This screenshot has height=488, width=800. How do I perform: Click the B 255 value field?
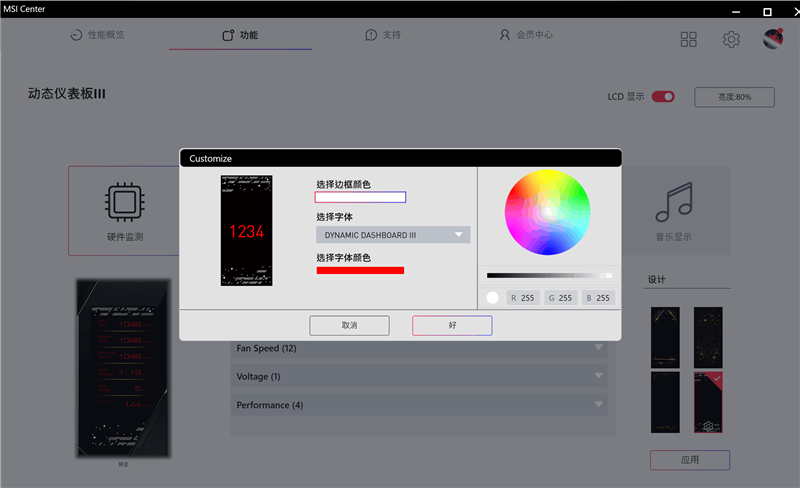point(598,298)
